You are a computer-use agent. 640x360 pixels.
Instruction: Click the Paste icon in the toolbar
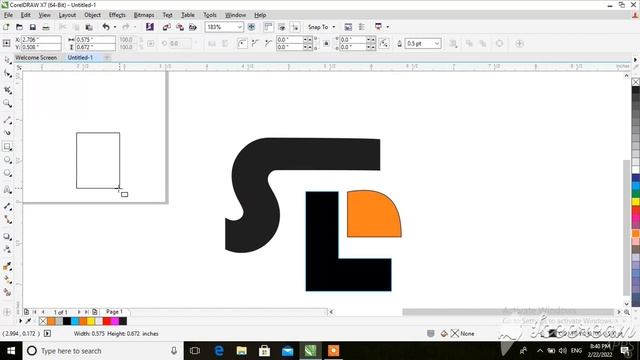pos(89,27)
